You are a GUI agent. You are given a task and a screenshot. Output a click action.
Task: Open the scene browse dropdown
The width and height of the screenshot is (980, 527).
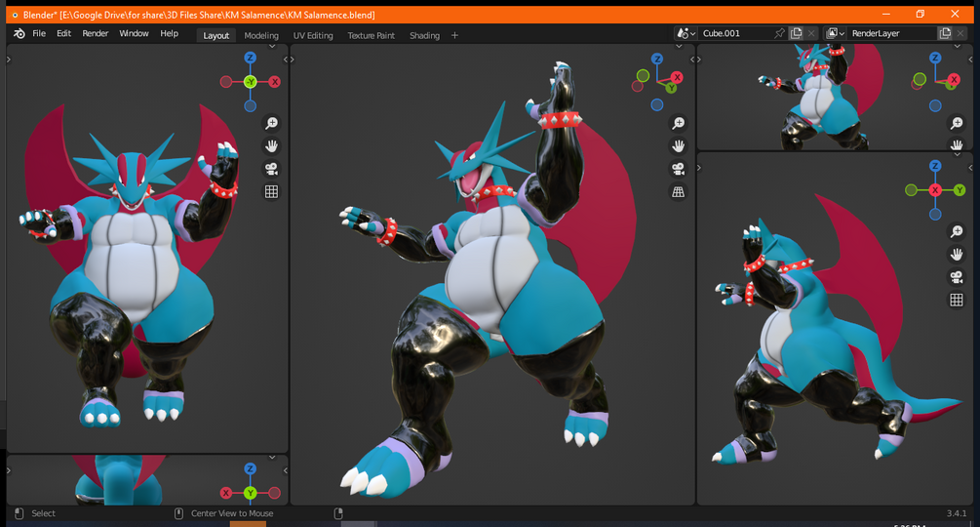pyautogui.click(x=686, y=33)
